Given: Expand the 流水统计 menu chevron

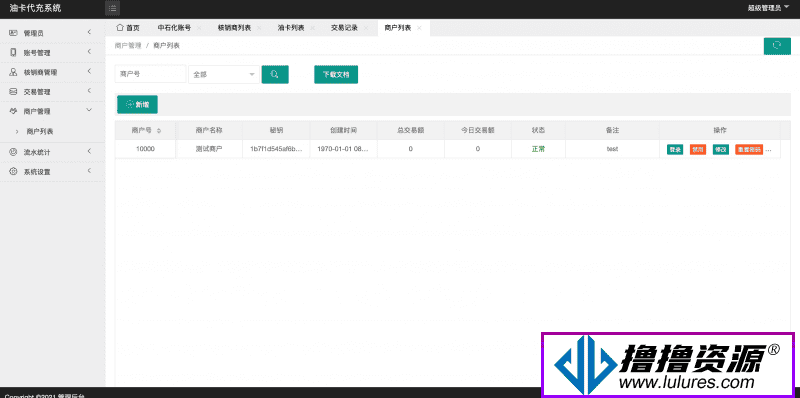Looking at the screenshot, I should pyautogui.click(x=89, y=151).
